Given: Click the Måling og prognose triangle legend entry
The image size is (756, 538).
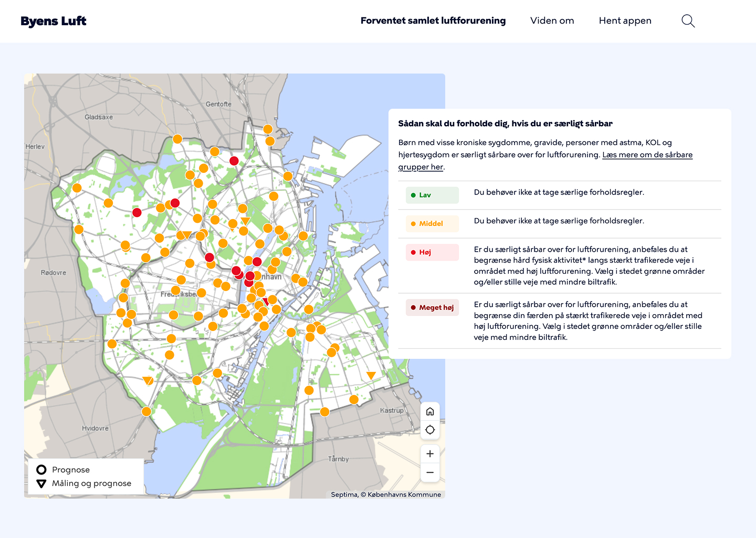Looking at the screenshot, I should coord(84,483).
